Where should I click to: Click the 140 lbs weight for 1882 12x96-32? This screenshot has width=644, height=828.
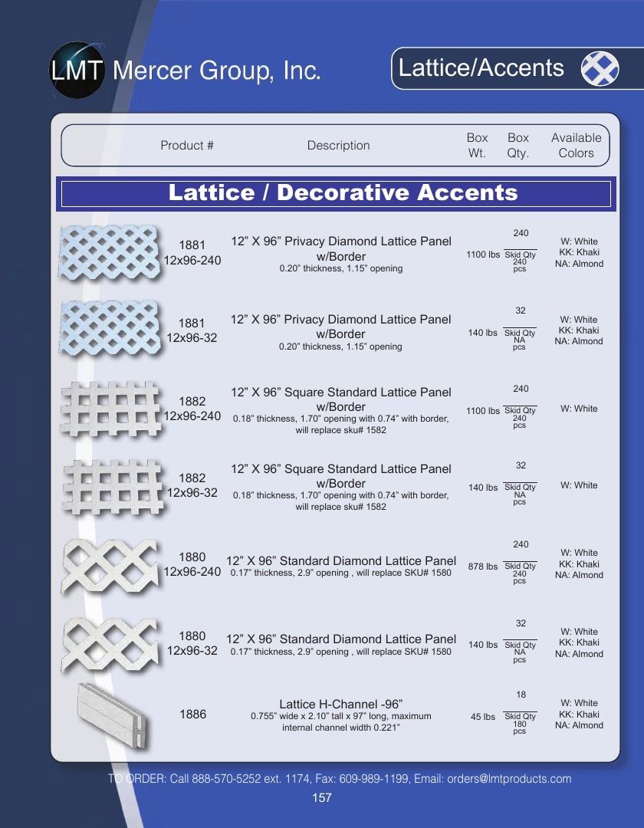pos(482,488)
